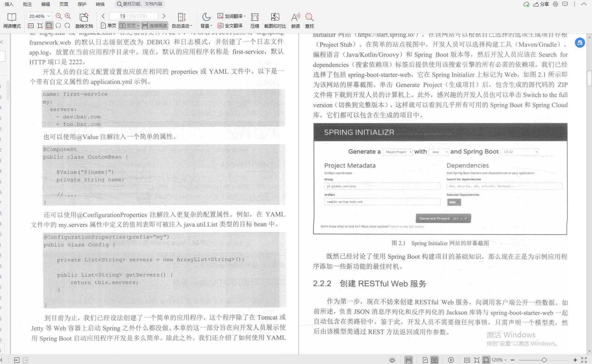Open 划词翻译 word translation dropdown
Screen dimensions: 592x364
pos(231,16)
